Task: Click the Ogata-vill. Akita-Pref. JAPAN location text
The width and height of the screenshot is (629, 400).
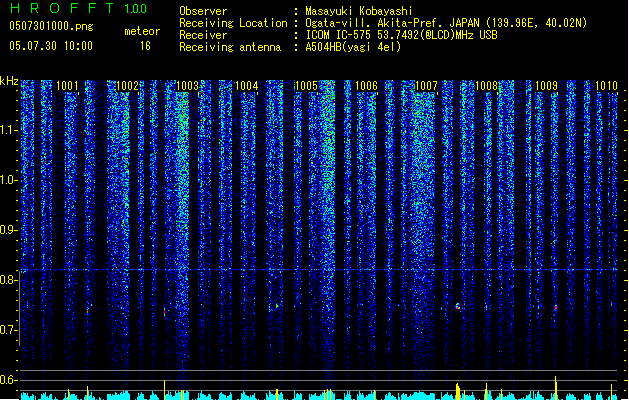Action: (x=446, y=23)
